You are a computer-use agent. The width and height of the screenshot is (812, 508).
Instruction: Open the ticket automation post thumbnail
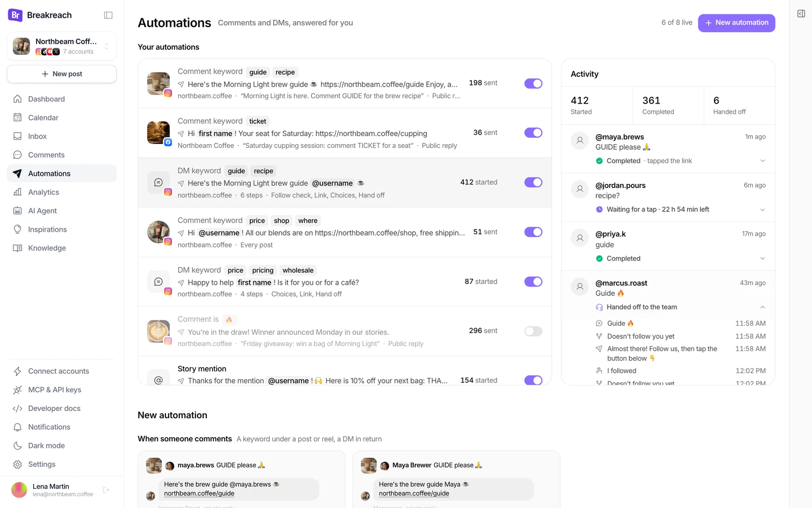158,133
